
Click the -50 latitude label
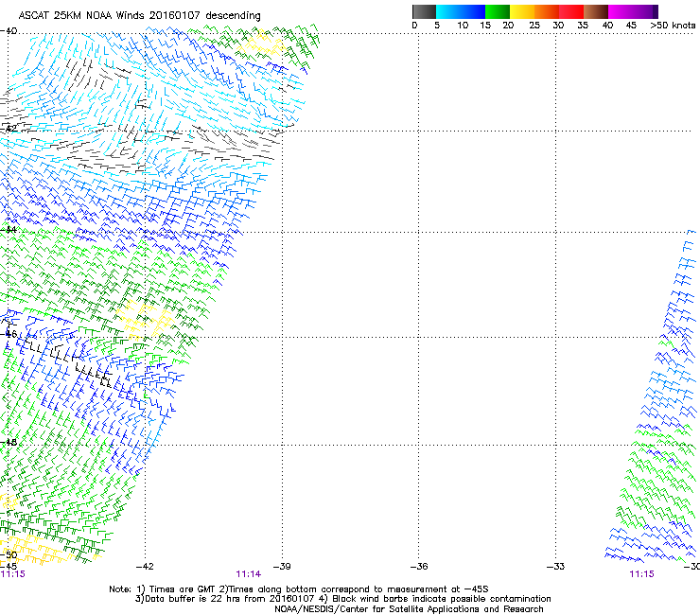click(x=9, y=555)
